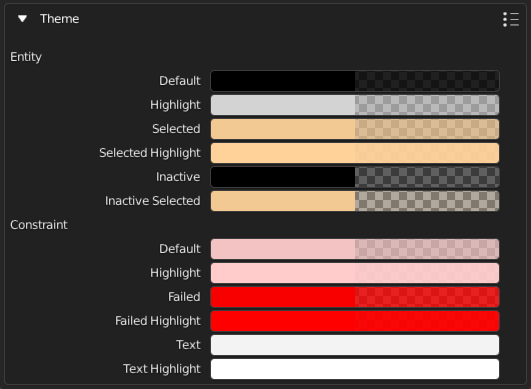Open Entity Selected color swatch
531x389 pixels.
coord(355,129)
